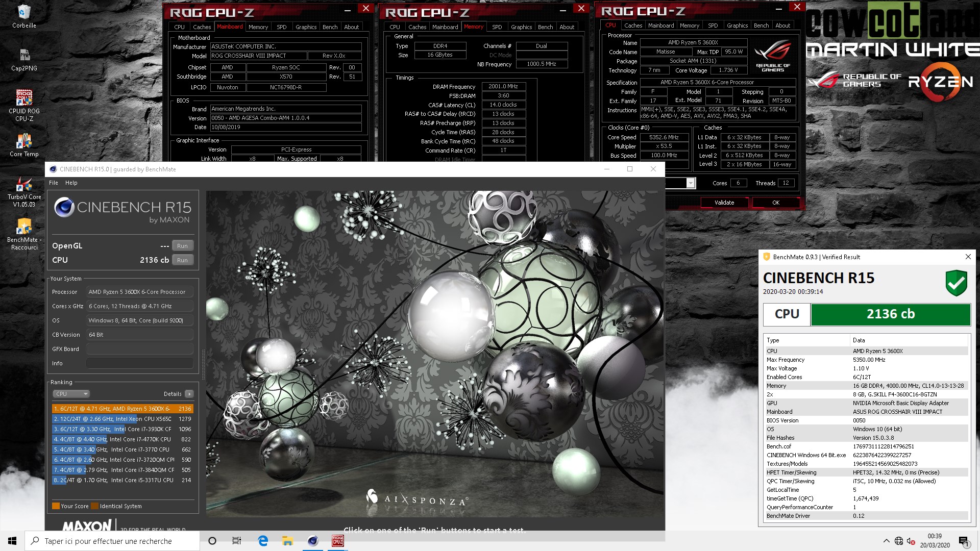The image size is (980, 551).
Task: Click Validate in CPU-Z window
Action: (724, 203)
